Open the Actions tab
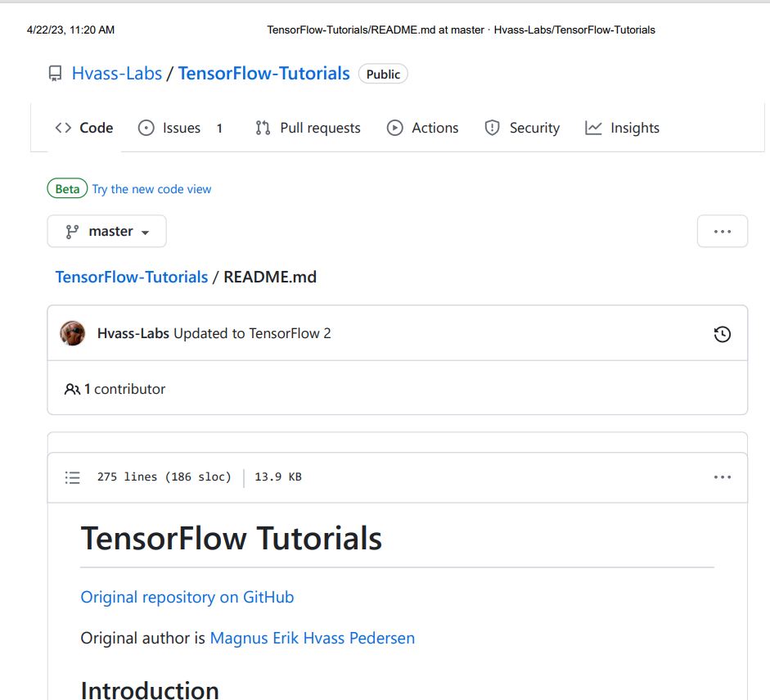 click(x=423, y=128)
